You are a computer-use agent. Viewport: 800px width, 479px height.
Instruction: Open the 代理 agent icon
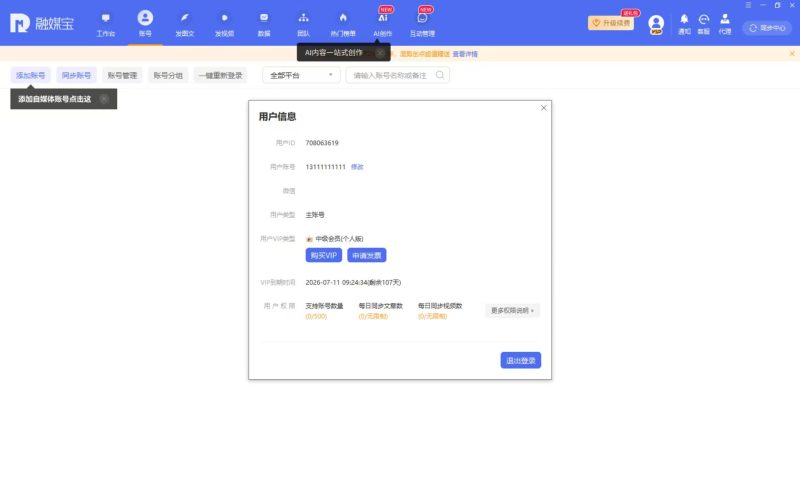(x=724, y=24)
